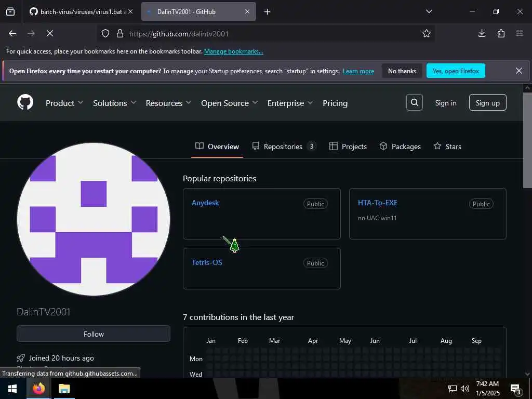This screenshot has height=399, width=532.
Task: Click the Public badge on Anydesk card
Action: click(x=315, y=204)
